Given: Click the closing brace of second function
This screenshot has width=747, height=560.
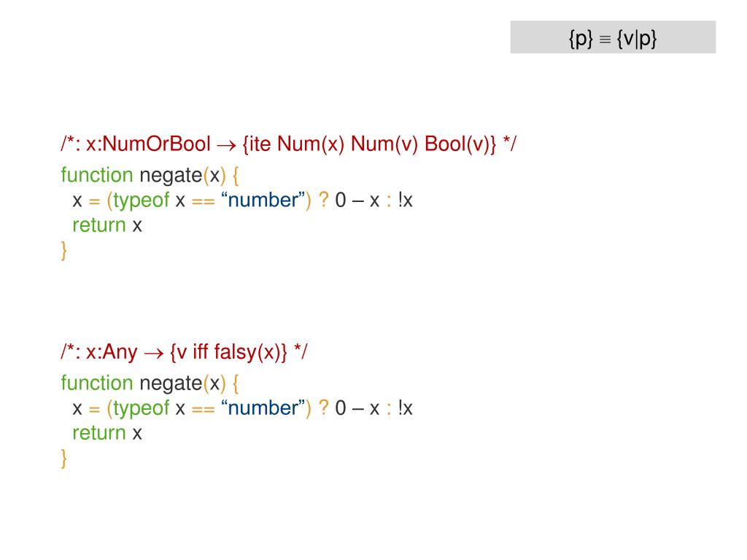Looking at the screenshot, I should [x=64, y=459].
